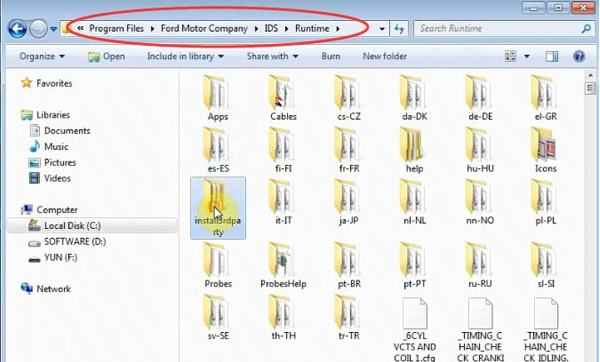Image resolution: width=600 pixels, height=362 pixels.
Task: Select the sl-SI folder
Action: click(x=546, y=266)
